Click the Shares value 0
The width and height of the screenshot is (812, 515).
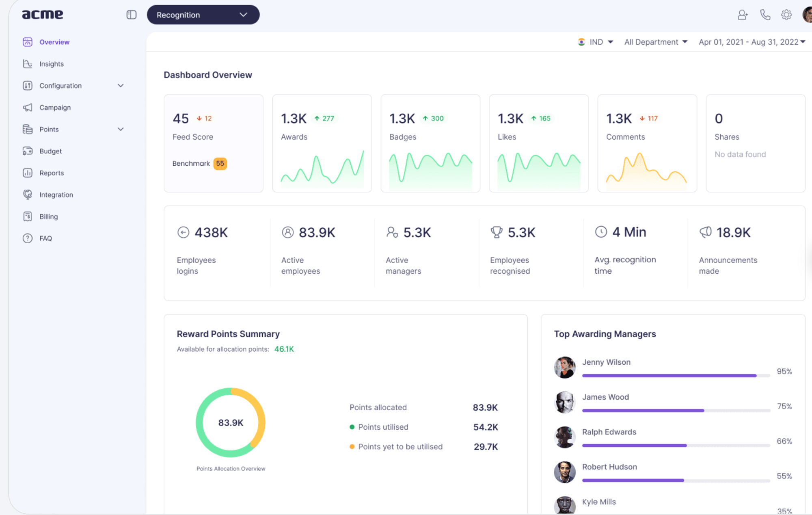[x=719, y=119]
